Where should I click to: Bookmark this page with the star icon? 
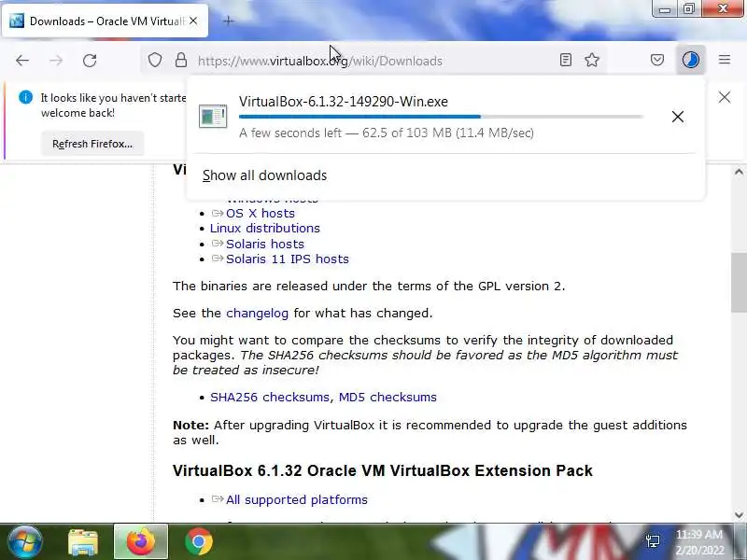[592, 60]
